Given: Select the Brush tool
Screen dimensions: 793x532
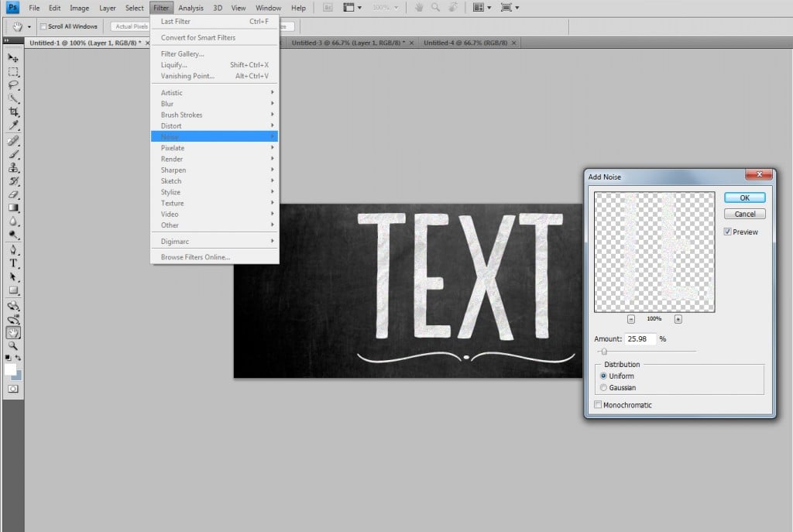Looking at the screenshot, I should coord(13,154).
